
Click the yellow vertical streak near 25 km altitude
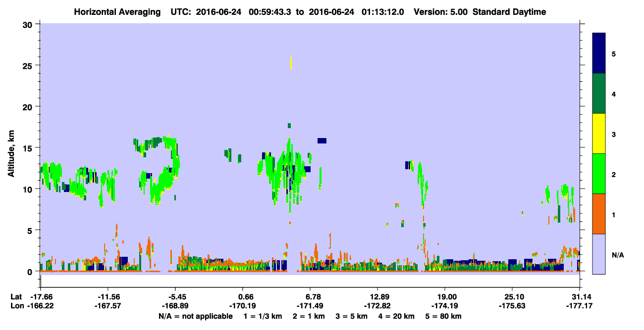pyautogui.click(x=291, y=63)
